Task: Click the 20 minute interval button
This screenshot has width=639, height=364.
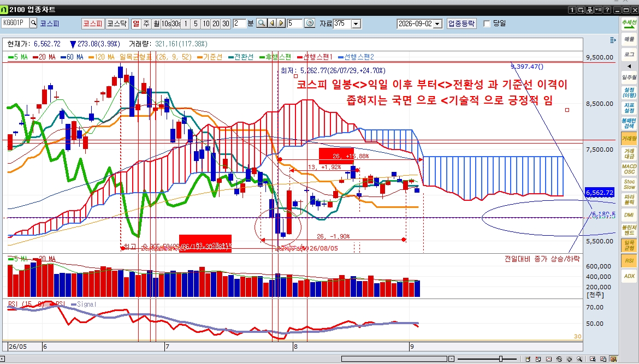Action: 216,23
